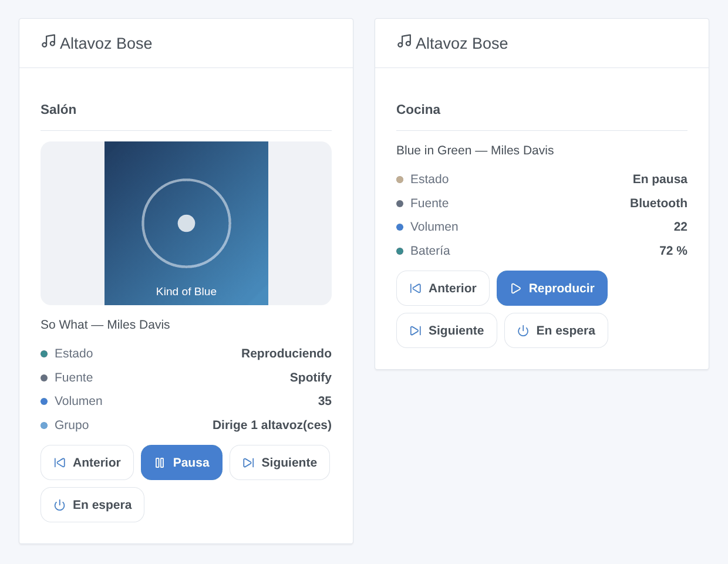
Task: Select the Cocina room title
Action: (x=418, y=110)
